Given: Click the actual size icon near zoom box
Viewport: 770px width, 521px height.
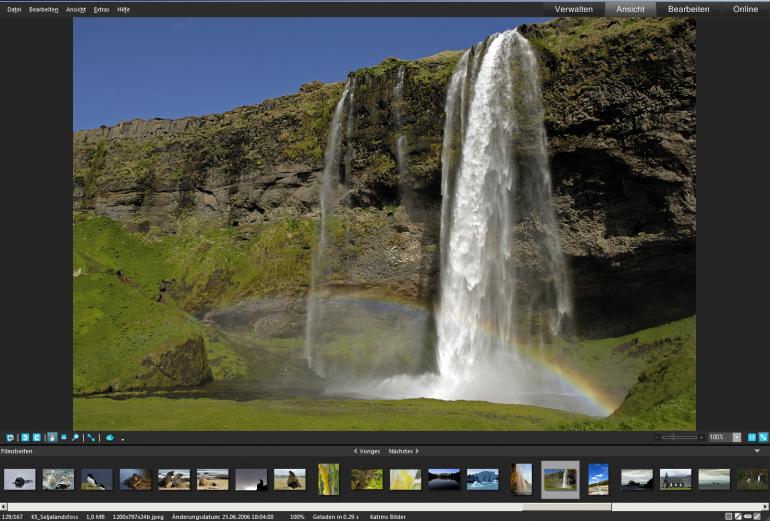Looking at the screenshot, I should (x=752, y=437).
